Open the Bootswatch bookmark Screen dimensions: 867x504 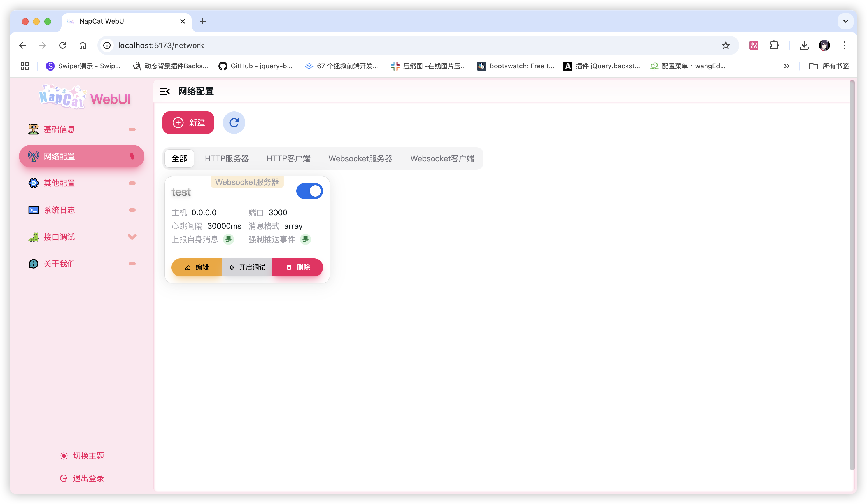click(516, 66)
